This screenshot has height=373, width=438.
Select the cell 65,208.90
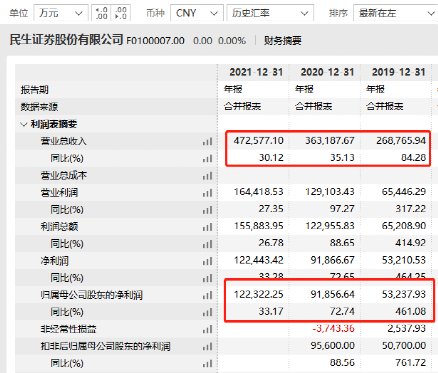(x=404, y=226)
